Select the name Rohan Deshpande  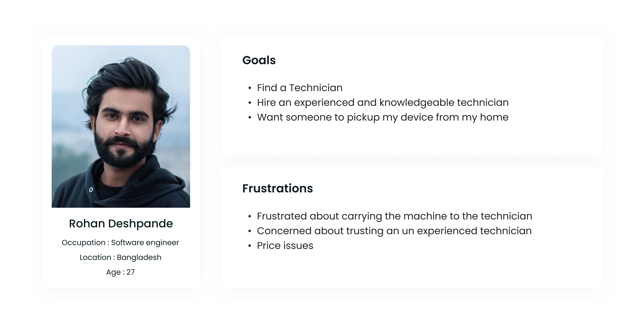point(121,223)
